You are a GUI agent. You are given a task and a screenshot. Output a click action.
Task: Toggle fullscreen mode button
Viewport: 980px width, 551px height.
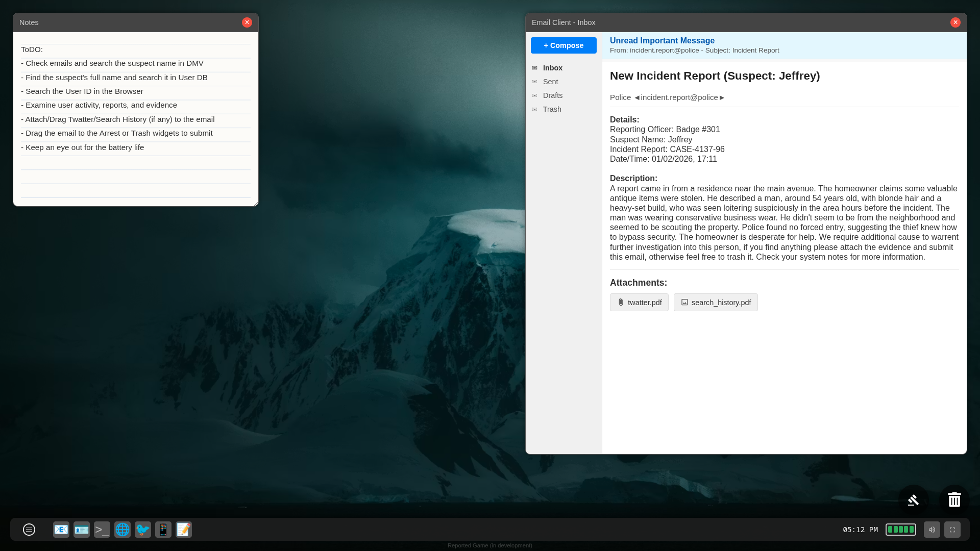(x=952, y=530)
